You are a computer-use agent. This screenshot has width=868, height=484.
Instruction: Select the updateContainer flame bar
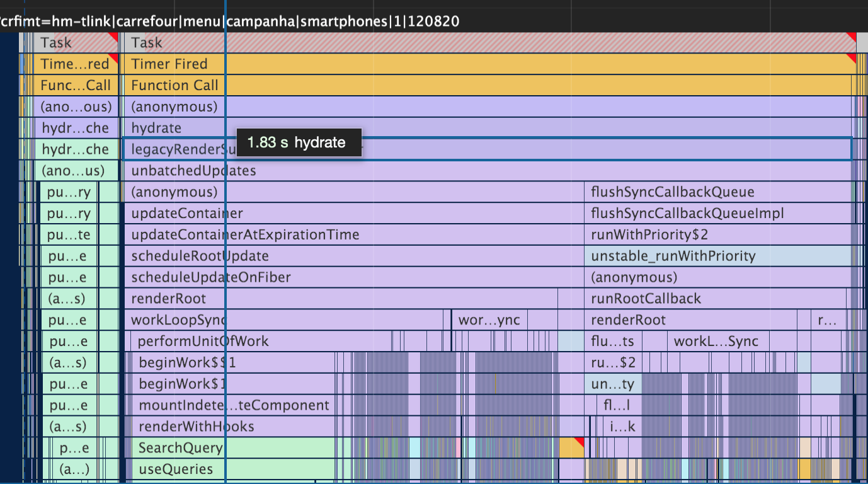[x=354, y=214]
